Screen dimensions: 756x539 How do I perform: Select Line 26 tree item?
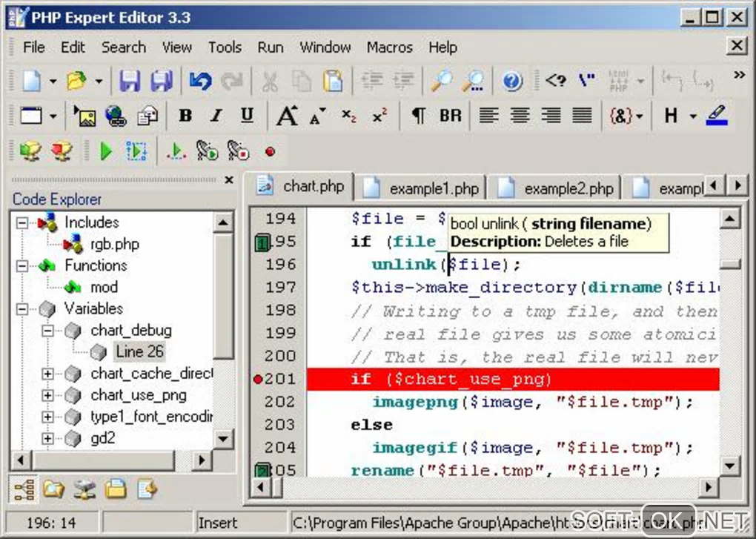click(x=140, y=351)
